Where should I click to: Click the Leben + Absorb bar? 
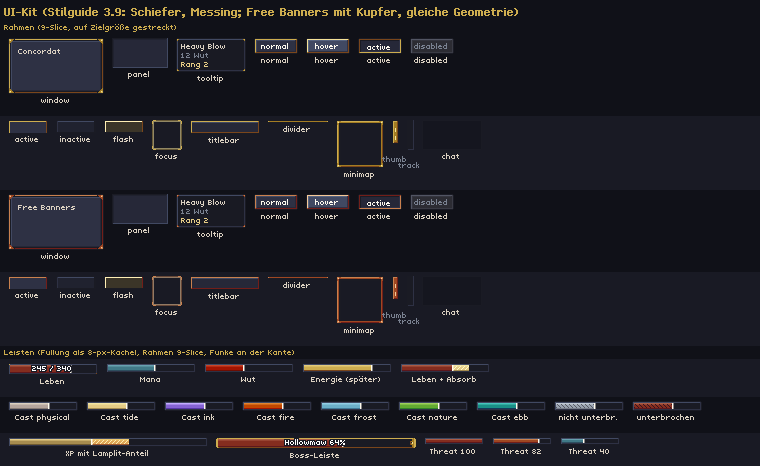444,368
